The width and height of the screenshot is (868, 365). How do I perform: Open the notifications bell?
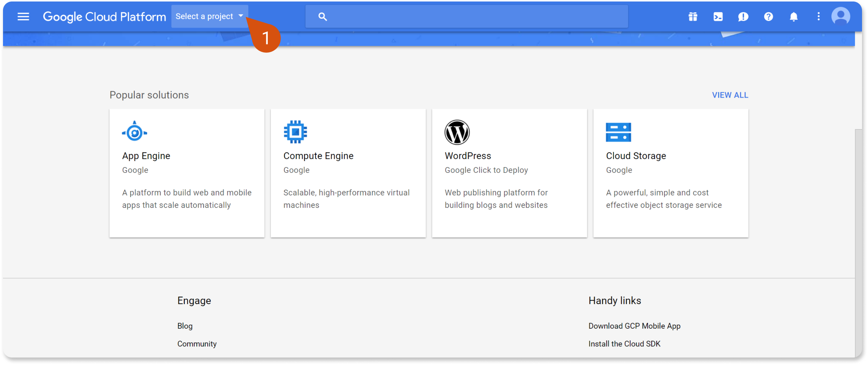tap(794, 16)
